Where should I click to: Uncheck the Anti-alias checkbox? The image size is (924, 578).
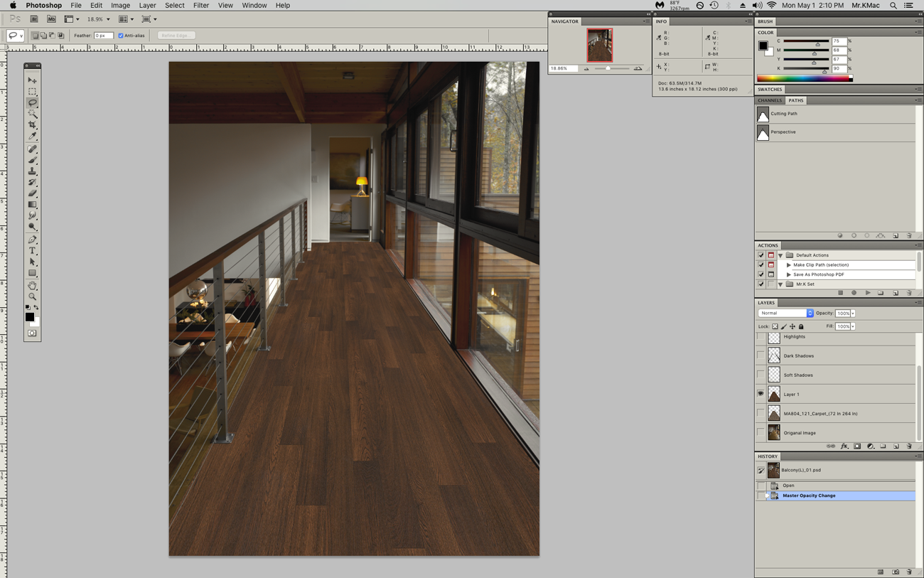click(x=121, y=36)
